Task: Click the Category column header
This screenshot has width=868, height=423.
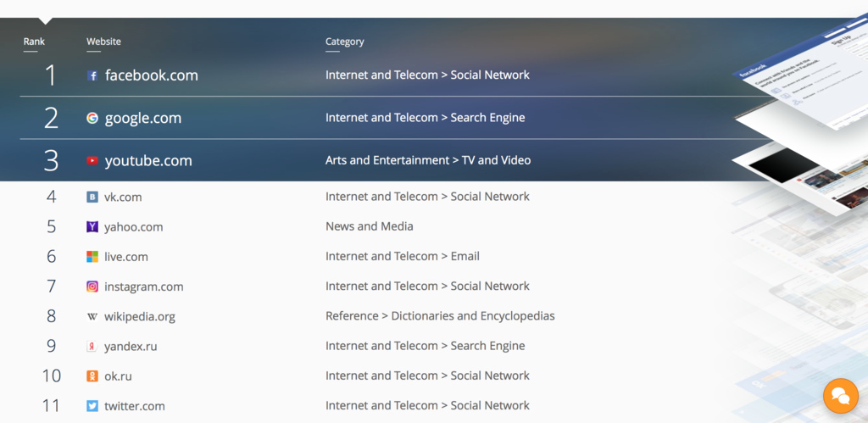Action: point(344,42)
